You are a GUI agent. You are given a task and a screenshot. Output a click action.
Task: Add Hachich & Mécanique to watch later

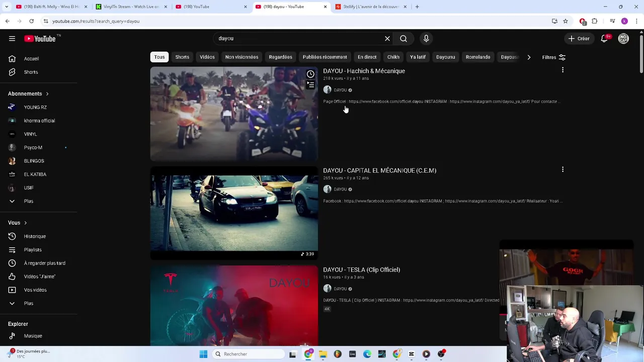(x=310, y=74)
